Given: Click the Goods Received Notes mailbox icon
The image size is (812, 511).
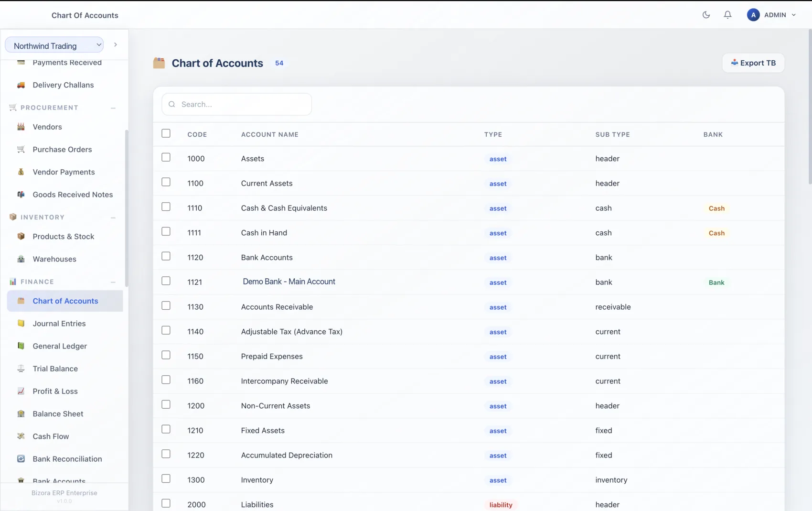Looking at the screenshot, I should [21, 195].
